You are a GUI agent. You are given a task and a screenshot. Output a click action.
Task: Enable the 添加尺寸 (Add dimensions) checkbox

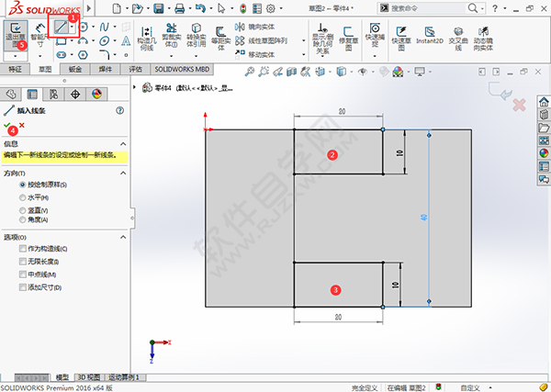[x=23, y=287]
